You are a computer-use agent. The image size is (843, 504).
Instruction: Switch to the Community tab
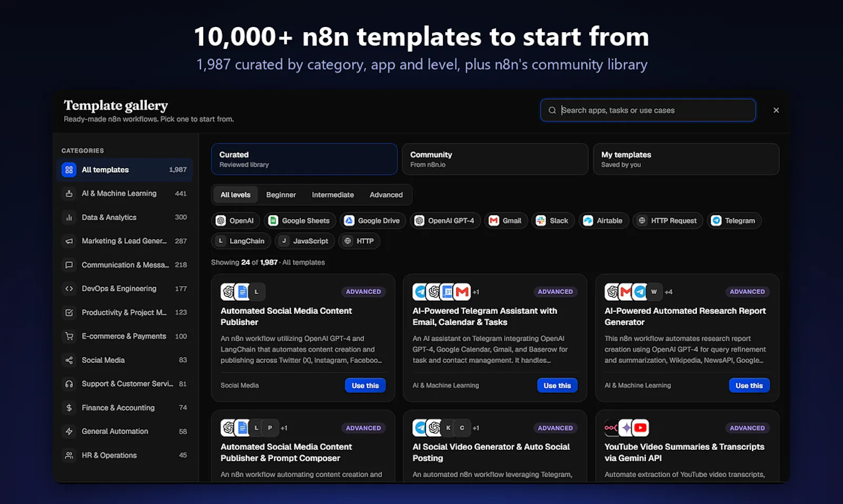(495, 159)
